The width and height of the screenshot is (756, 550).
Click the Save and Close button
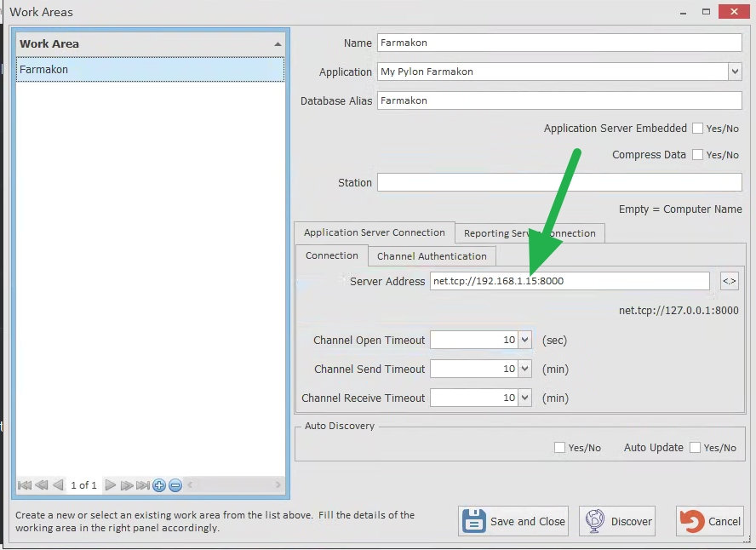point(514,521)
